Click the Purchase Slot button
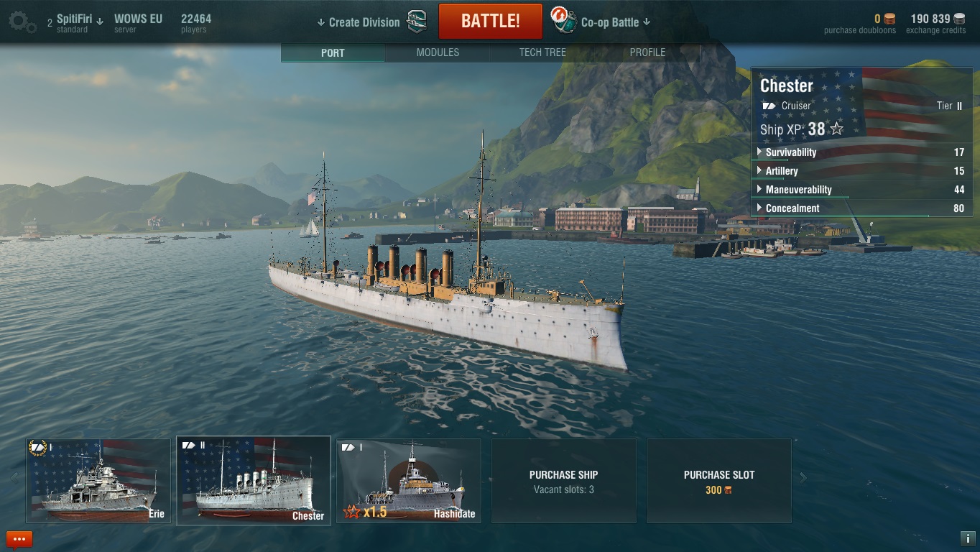This screenshot has height=552, width=980. click(x=719, y=481)
